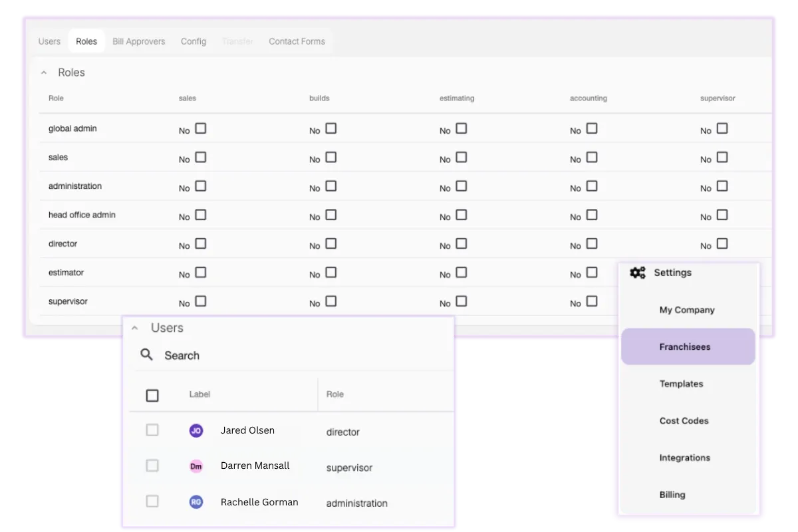Select Rachelle Gorman's row checkbox
The height and width of the screenshot is (532, 798).
152,501
